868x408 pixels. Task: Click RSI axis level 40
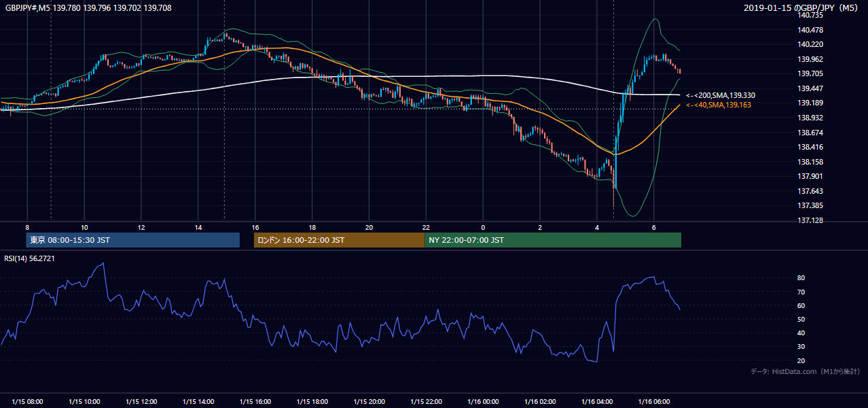tap(801, 333)
